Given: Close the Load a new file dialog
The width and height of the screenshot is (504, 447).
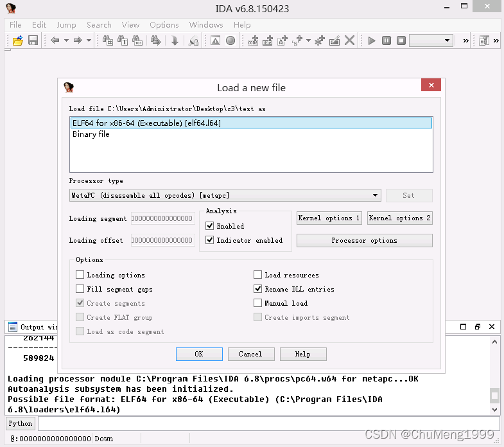Looking at the screenshot, I should point(431,85).
